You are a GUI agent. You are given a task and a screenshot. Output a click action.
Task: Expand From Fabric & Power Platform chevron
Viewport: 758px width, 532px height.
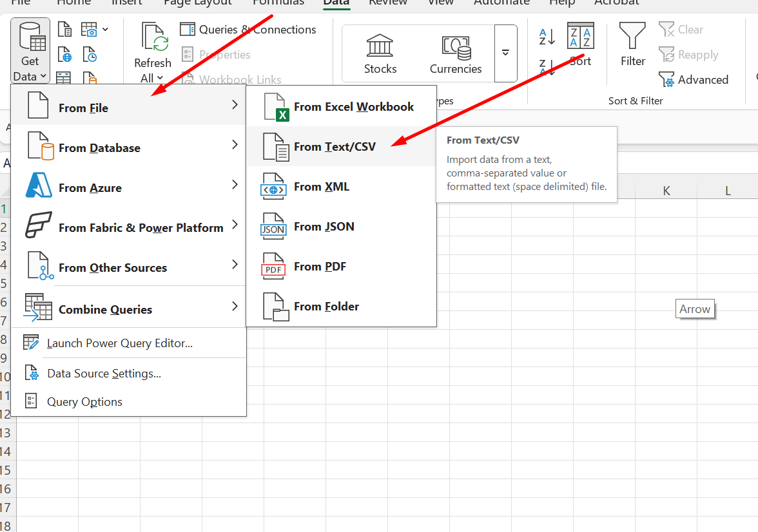pyautogui.click(x=235, y=224)
